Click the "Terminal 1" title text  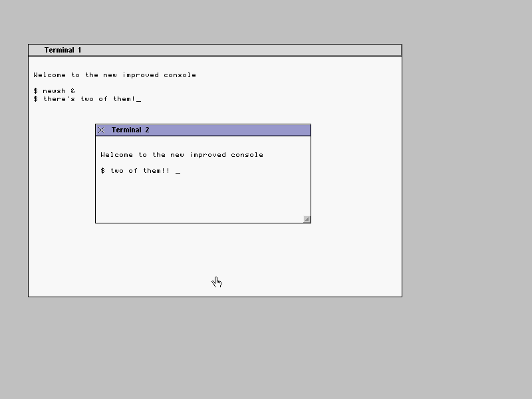63,51
